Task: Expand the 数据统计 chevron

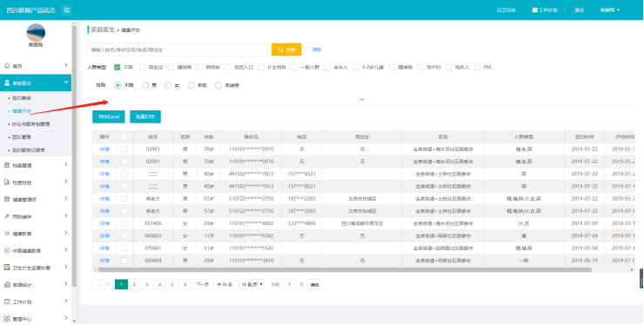Action: [66, 284]
